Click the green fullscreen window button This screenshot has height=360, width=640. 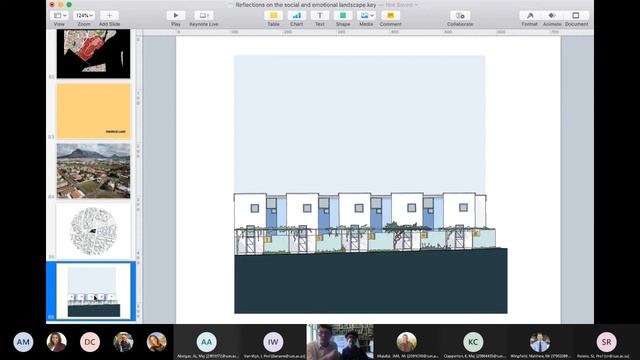[69, 4]
